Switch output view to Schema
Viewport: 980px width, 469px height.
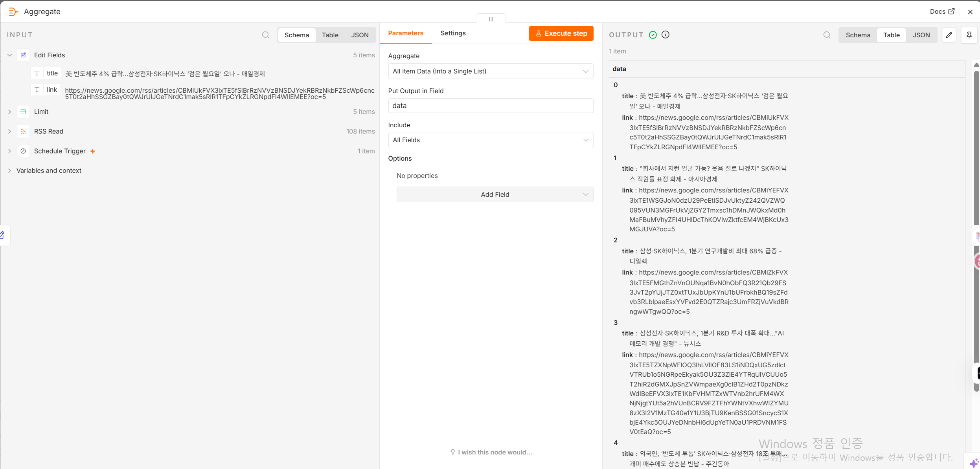(858, 35)
